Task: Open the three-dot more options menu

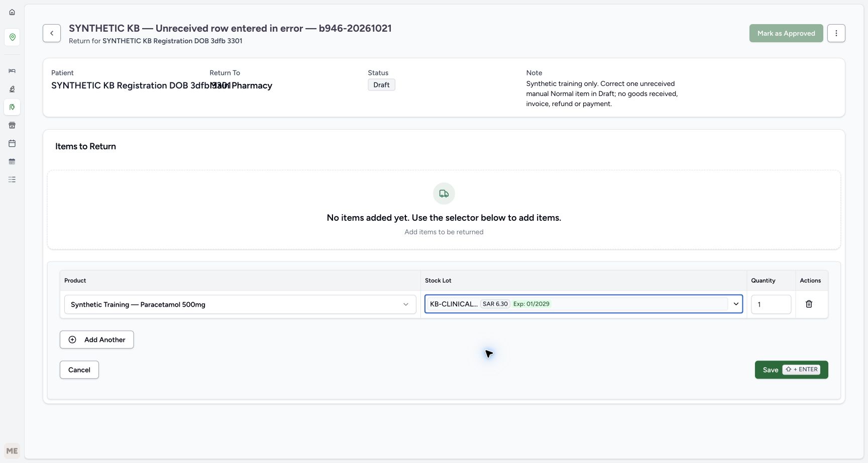Action: pos(836,33)
